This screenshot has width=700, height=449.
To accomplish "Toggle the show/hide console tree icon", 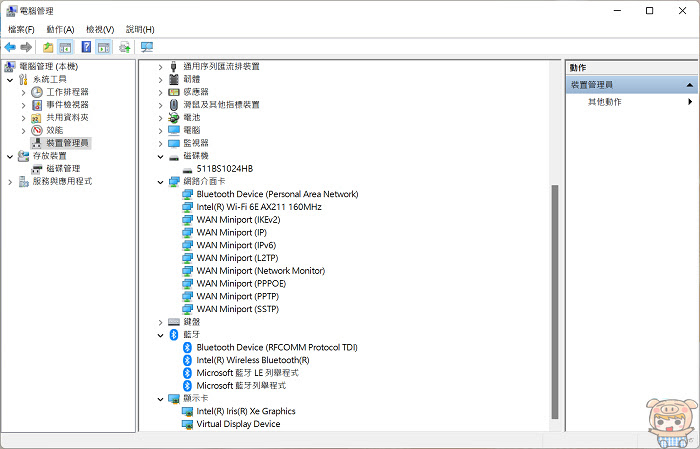I will point(65,47).
